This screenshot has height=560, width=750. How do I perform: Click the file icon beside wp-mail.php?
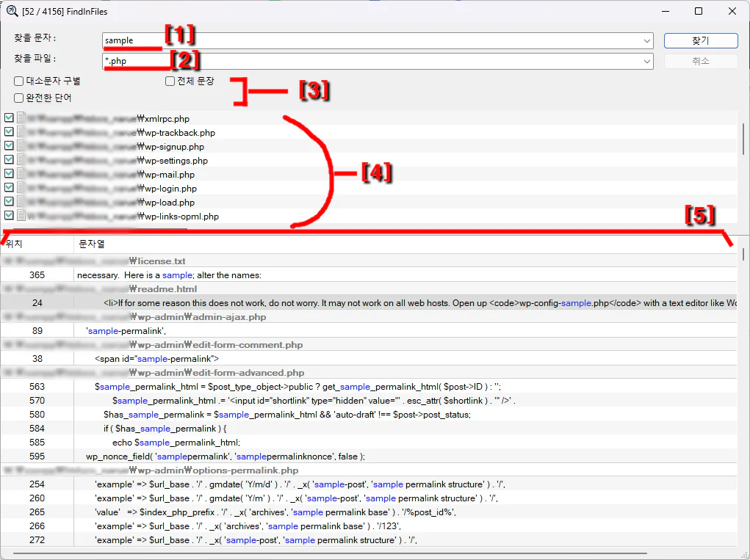click(22, 175)
